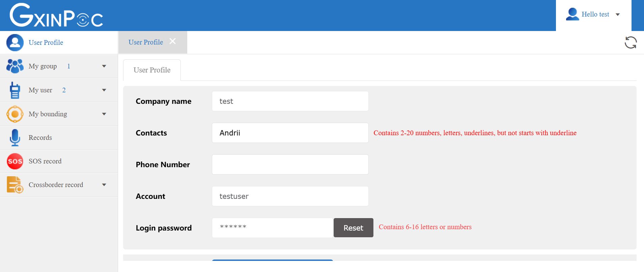Expand the My group arrow

click(104, 66)
